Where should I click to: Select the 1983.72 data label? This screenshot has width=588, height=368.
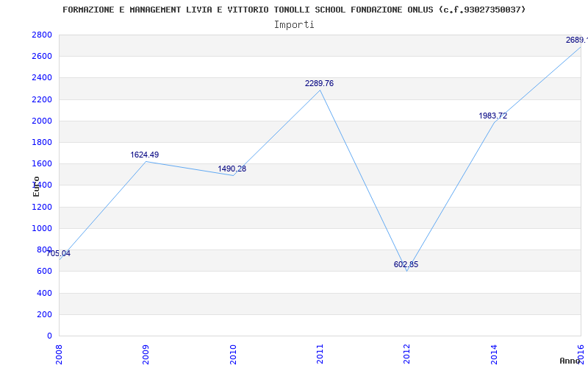(x=492, y=116)
